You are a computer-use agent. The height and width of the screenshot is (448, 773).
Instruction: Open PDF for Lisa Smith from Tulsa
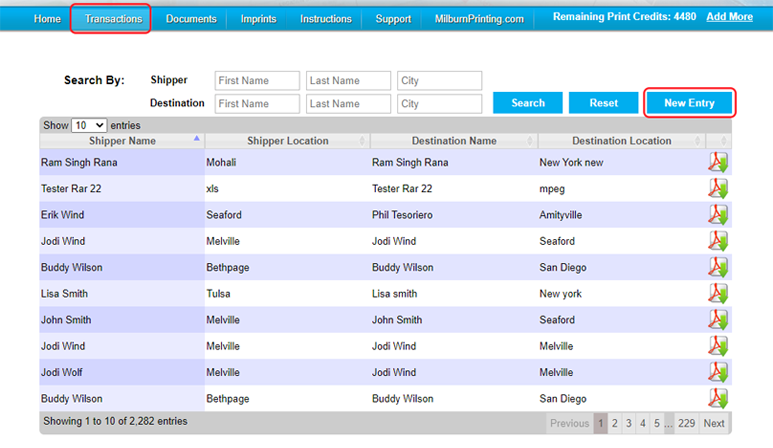coord(717,294)
